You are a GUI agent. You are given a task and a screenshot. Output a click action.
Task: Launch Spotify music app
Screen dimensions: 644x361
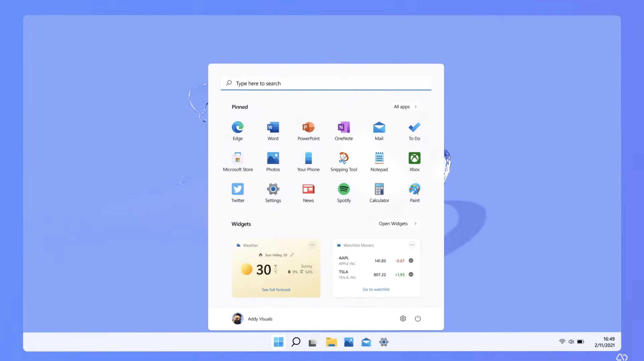344,192
